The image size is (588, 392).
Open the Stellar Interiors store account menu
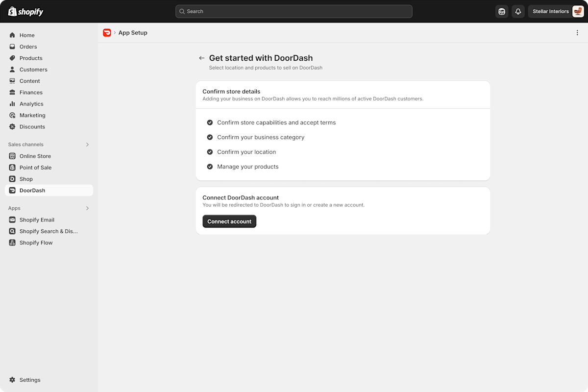(556, 11)
